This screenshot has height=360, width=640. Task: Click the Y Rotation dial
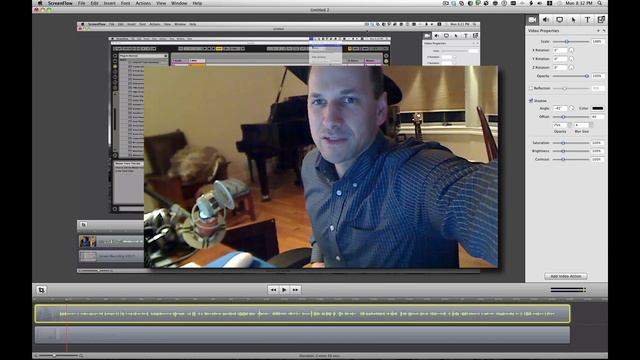(571, 59)
